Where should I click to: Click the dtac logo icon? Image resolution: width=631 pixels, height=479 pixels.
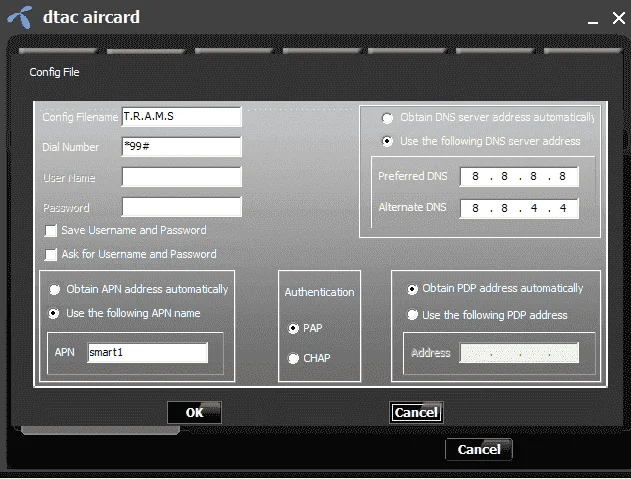tap(20, 17)
